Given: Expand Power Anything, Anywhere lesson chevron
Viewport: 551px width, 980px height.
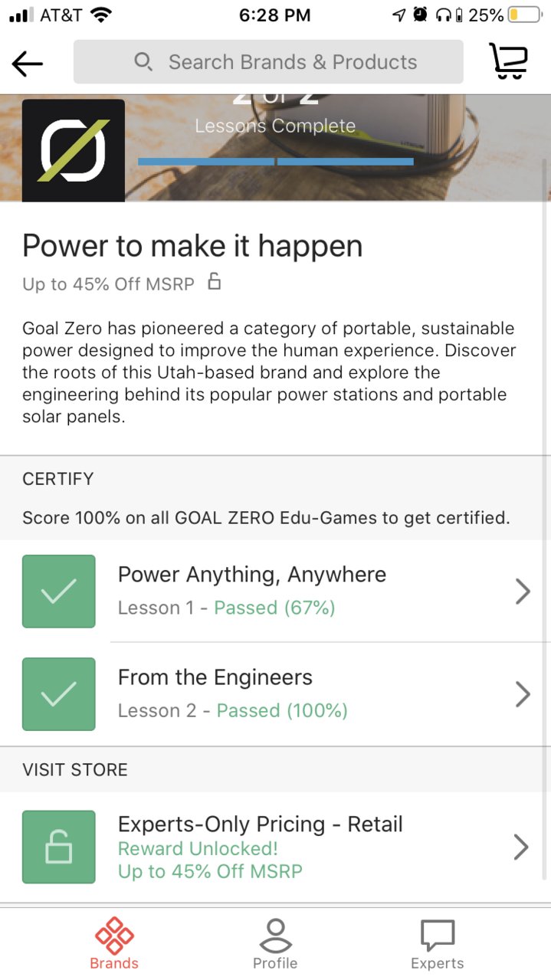Looking at the screenshot, I should pos(523,592).
